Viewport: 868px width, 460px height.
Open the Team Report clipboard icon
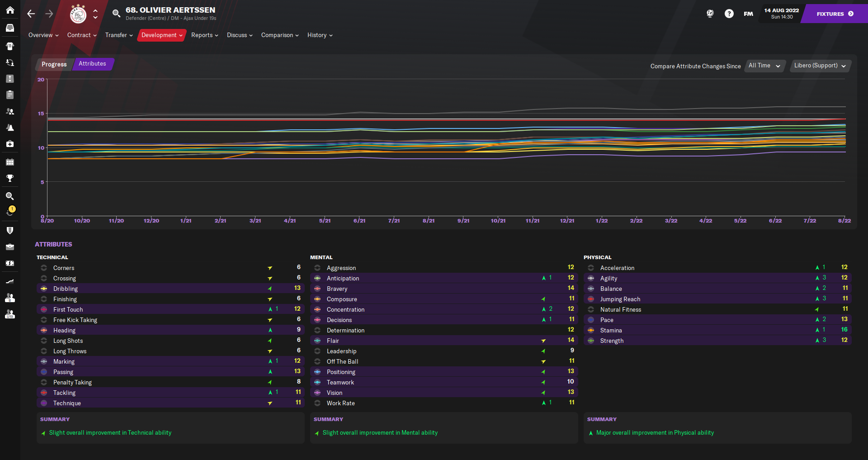coord(10,95)
